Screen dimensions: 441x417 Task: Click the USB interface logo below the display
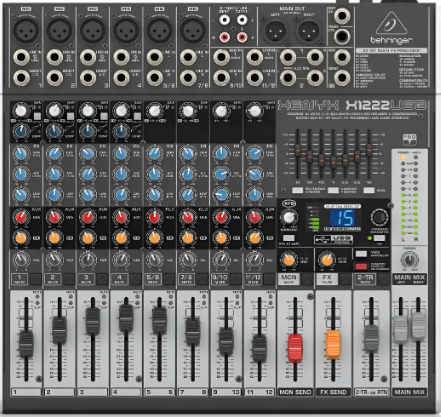point(333,239)
